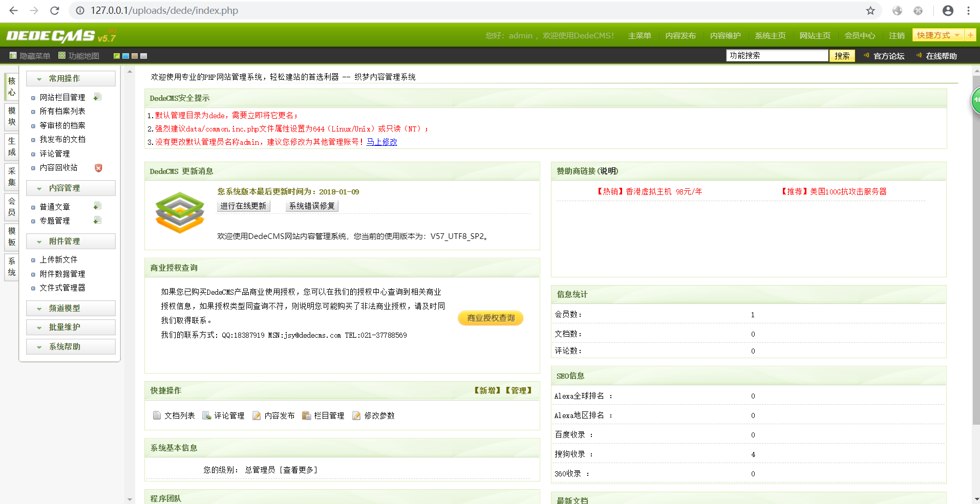Add new article icon beside 普通文章
This screenshot has height=504, width=980.
point(97,206)
